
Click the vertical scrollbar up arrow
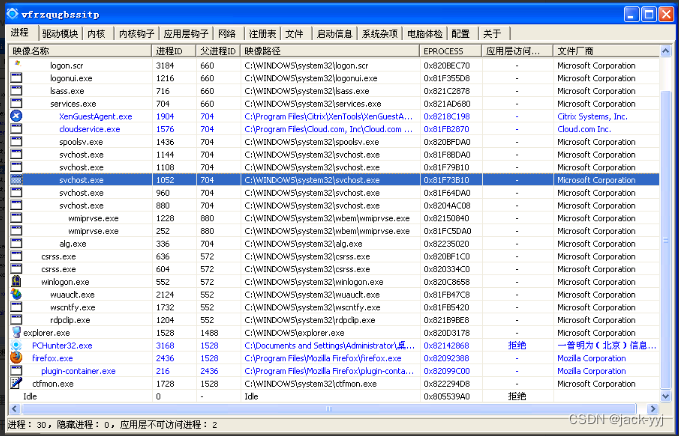666,51
